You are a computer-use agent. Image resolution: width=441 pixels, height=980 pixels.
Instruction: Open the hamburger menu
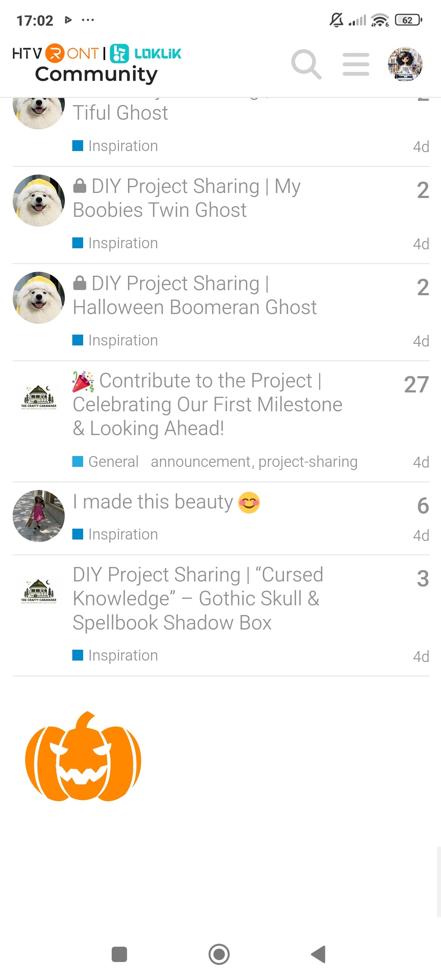click(356, 64)
